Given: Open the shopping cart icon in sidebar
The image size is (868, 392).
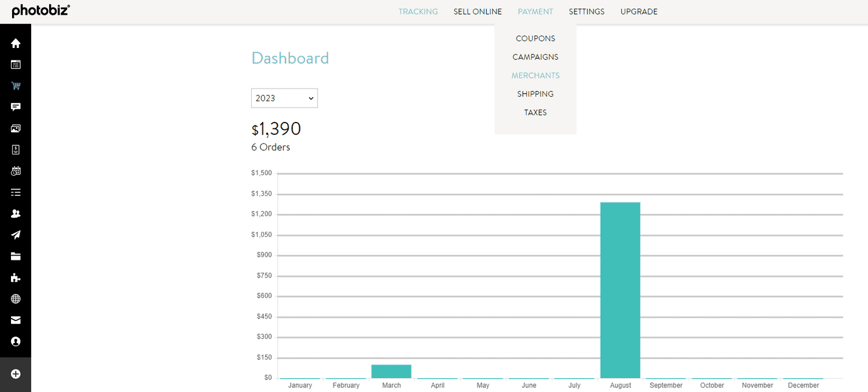Looking at the screenshot, I should click(16, 86).
